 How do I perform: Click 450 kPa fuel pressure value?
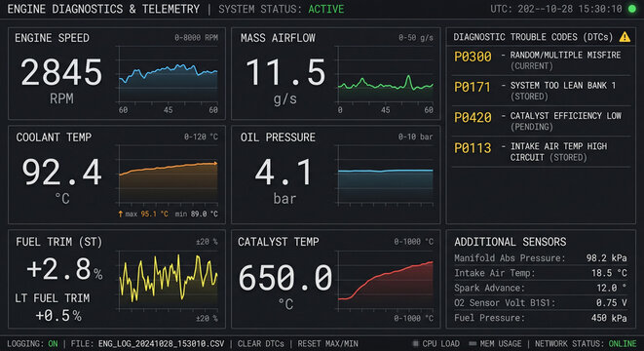click(x=609, y=318)
